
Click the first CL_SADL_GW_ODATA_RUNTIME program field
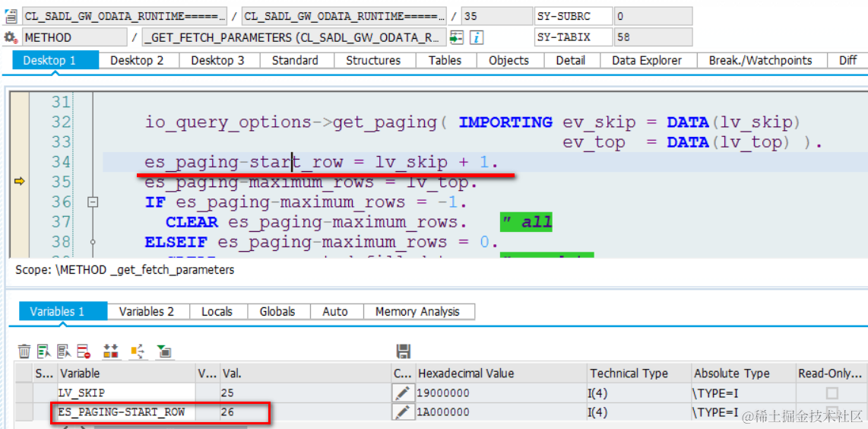coord(125,16)
